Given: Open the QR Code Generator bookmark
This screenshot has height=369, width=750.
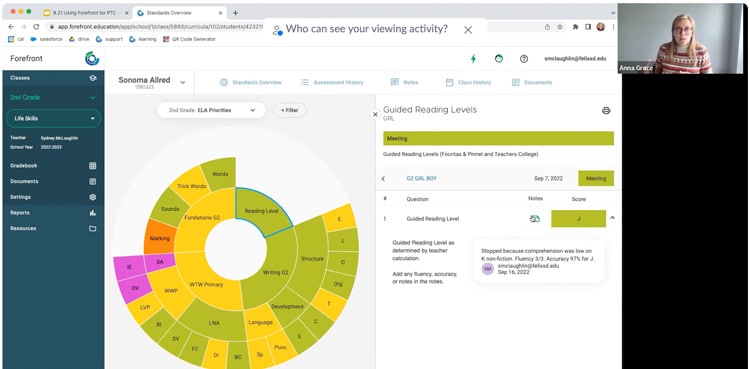Looking at the screenshot, I should coord(189,39).
